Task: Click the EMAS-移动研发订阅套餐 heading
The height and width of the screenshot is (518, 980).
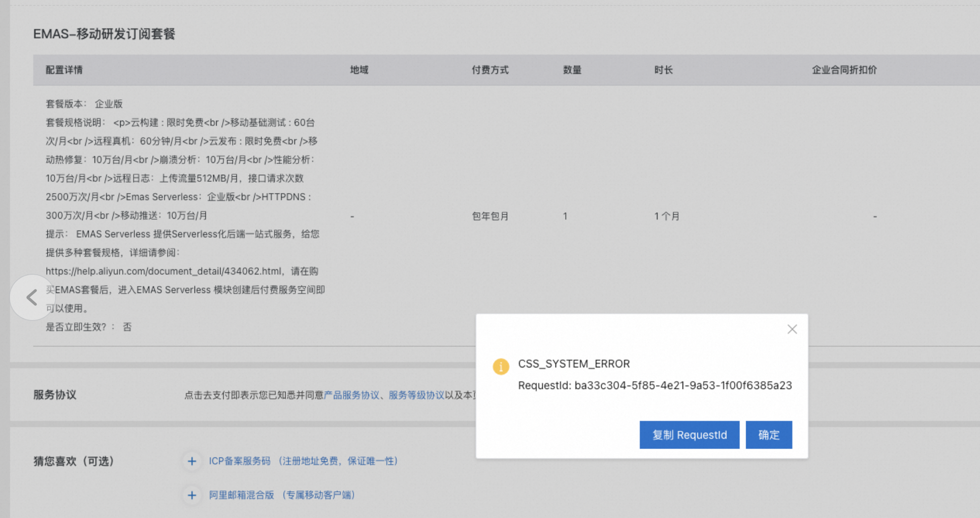Action: (x=104, y=34)
